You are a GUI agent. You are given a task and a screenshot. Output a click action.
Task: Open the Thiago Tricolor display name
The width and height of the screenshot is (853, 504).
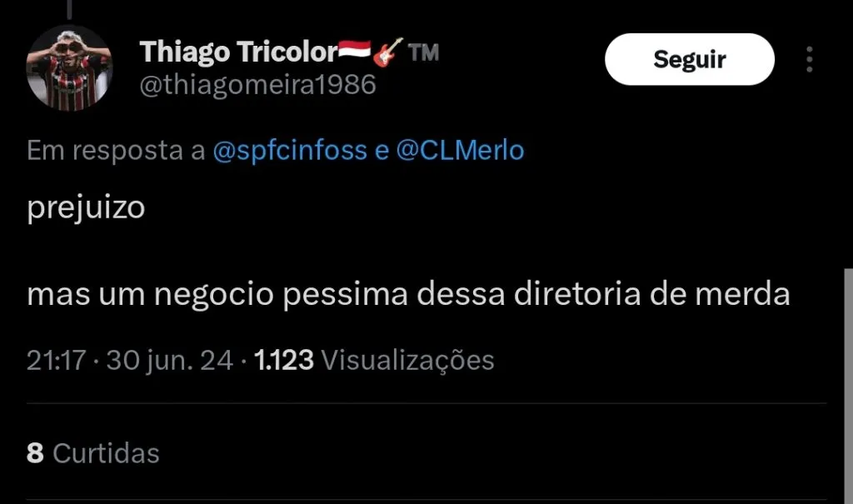pos(239,52)
